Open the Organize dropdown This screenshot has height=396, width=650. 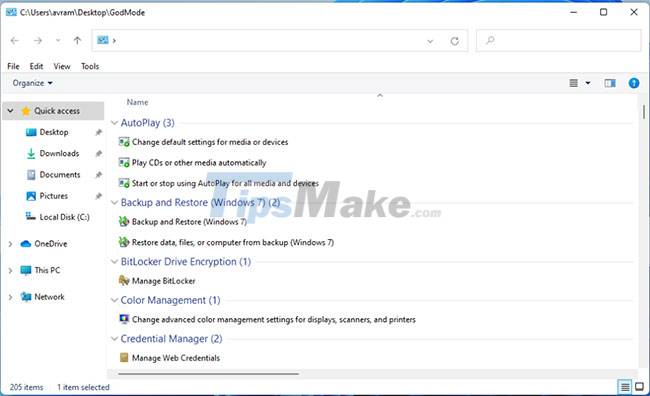(x=32, y=83)
